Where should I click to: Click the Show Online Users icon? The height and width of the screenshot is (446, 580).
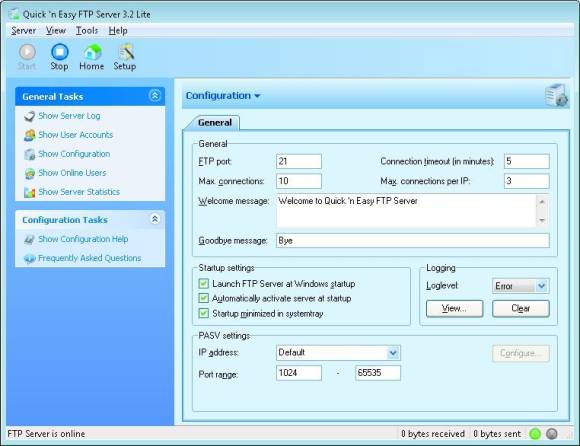tap(30, 173)
